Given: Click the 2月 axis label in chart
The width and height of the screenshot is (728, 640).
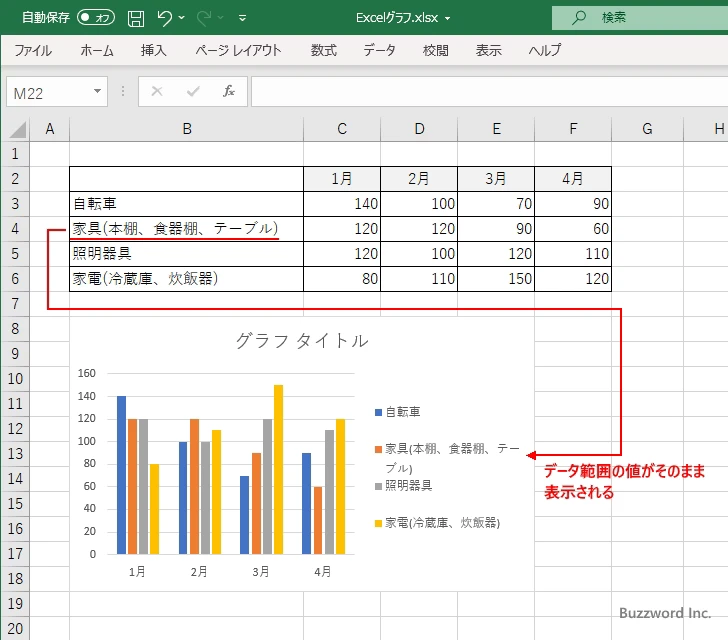Looking at the screenshot, I should (x=199, y=571).
